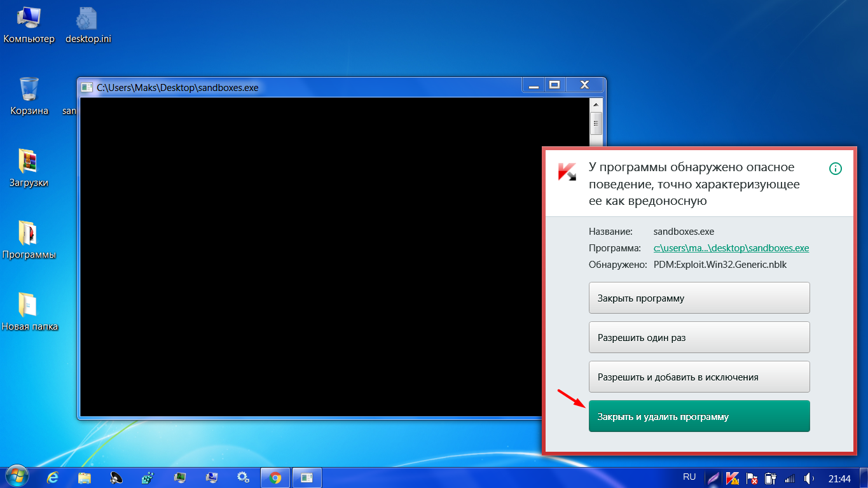The width and height of the screenshot is (868, 488).
Task: Switch to Google Chrome on the taskbar
Action: pos(275,478)
